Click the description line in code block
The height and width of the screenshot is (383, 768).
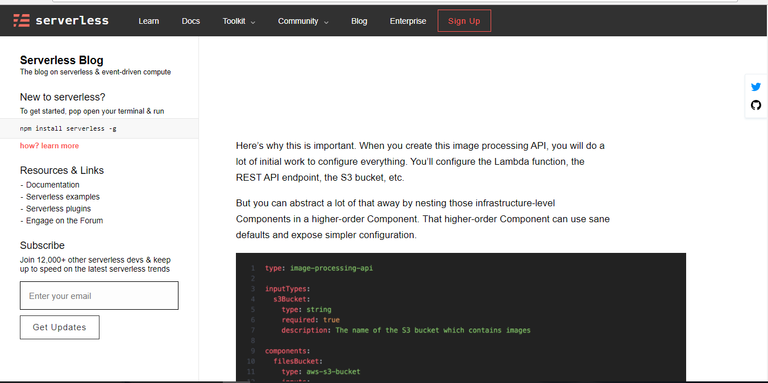click(x=406, y=330)
